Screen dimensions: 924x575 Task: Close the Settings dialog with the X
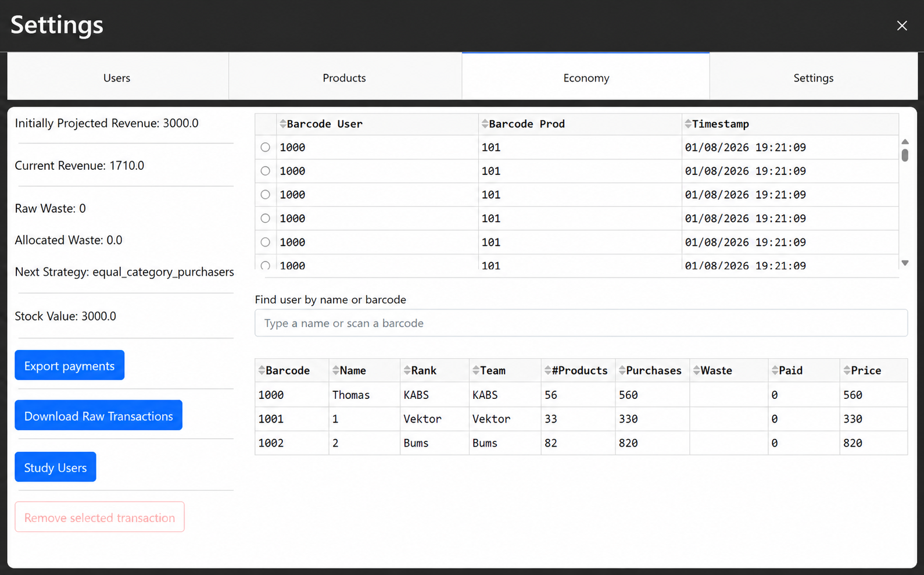902,26
